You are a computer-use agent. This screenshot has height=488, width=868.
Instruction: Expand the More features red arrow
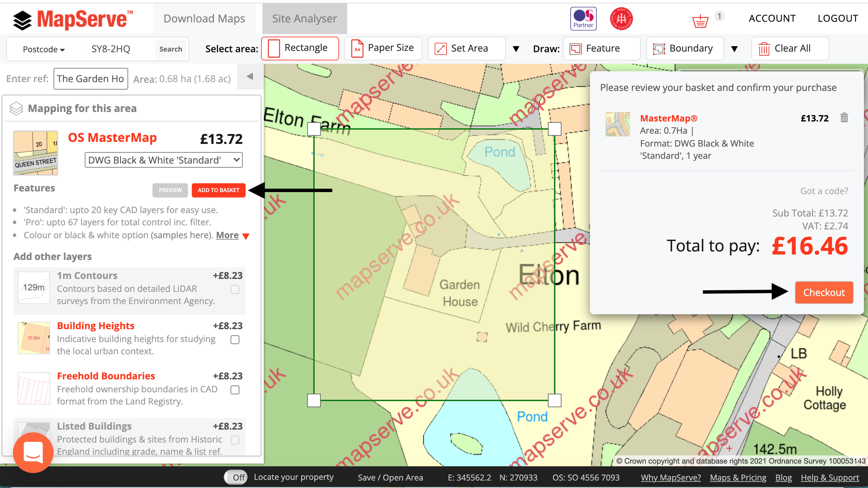(246, 236)
